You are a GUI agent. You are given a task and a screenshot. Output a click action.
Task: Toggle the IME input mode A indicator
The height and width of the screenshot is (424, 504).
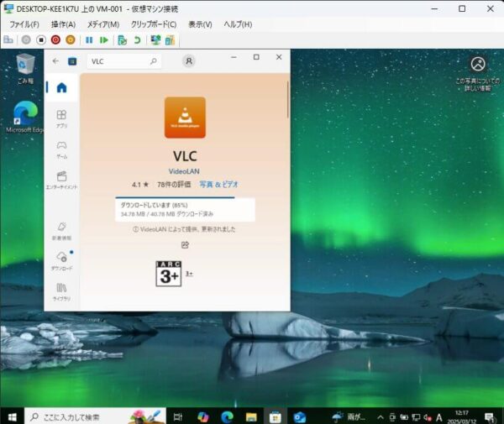pos(438,417)
